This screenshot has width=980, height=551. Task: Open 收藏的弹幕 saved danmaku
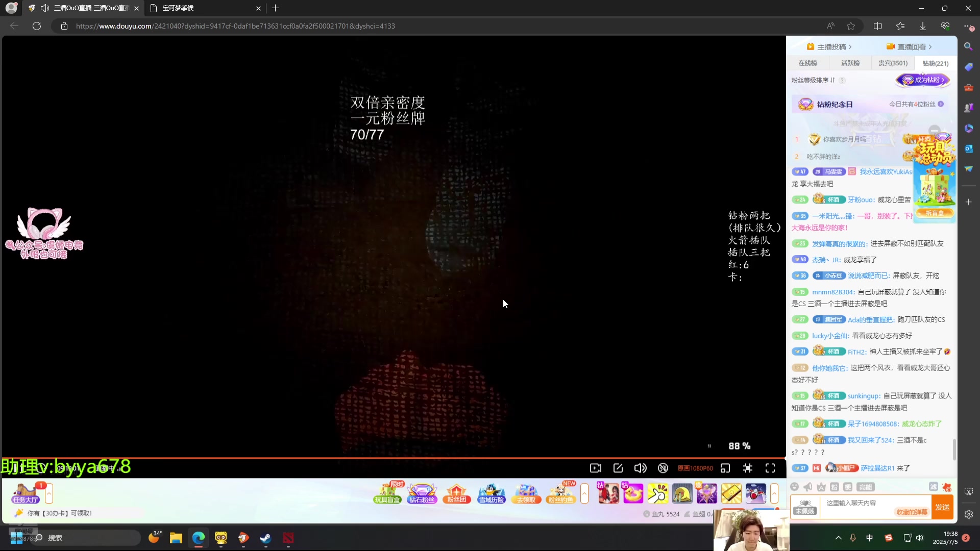912,512
